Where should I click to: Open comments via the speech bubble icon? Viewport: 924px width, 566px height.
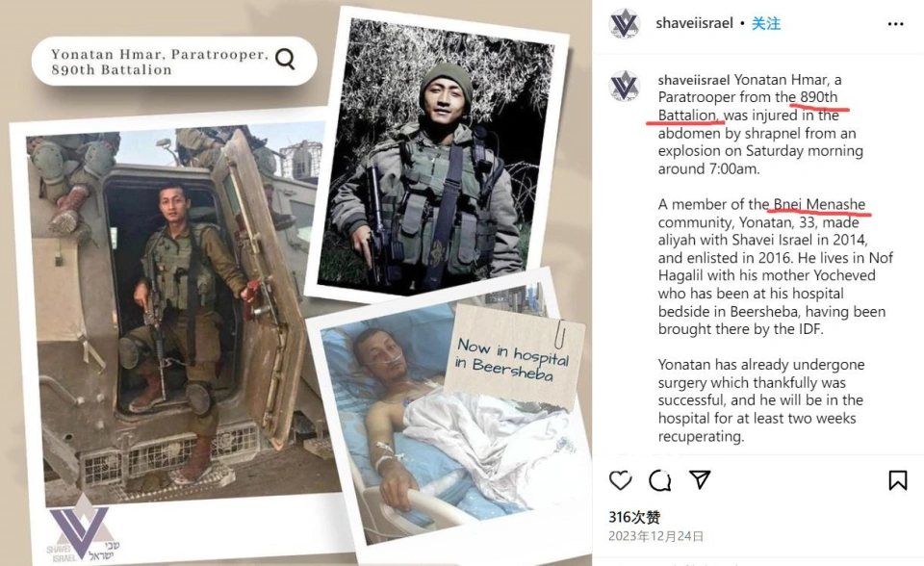click(x=659, y=480)
